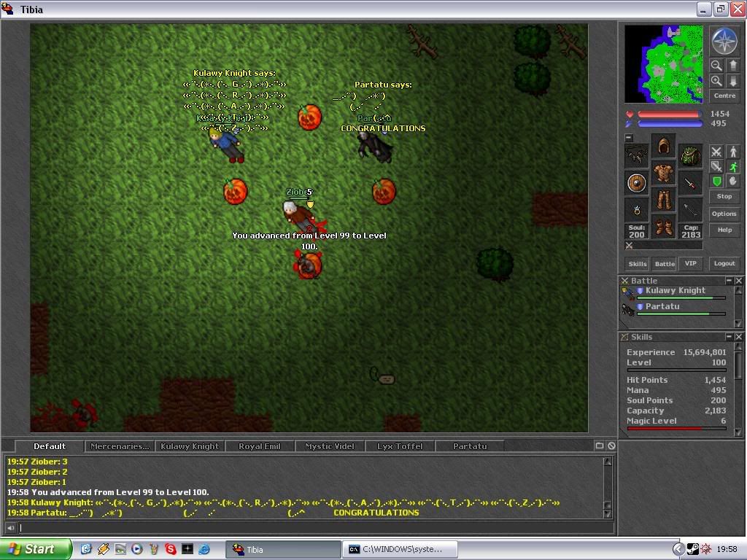Click the arrow ammunition slot
Screen dimensions: 747x560
[690, 209]
